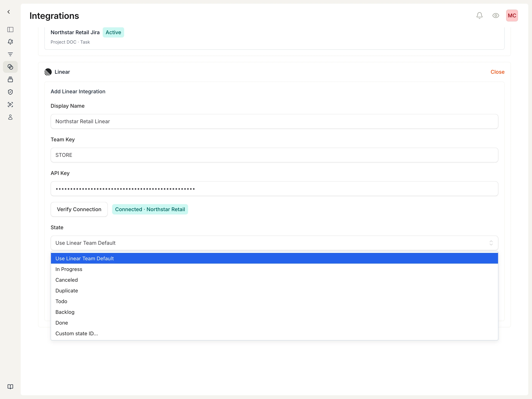The height and width of the screenshot is (399, 532).
Task: Click the Team Key field with STORE
Action: coord(274,155)
